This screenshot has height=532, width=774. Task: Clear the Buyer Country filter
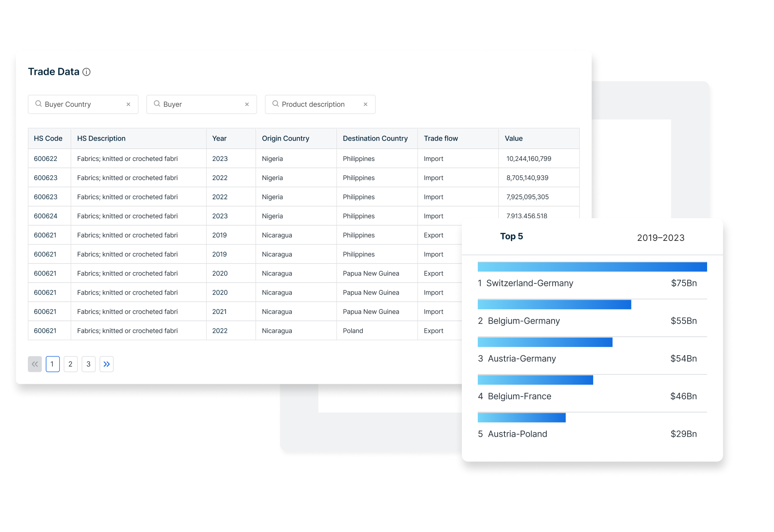pyautogui.click(x=128, y=104)
